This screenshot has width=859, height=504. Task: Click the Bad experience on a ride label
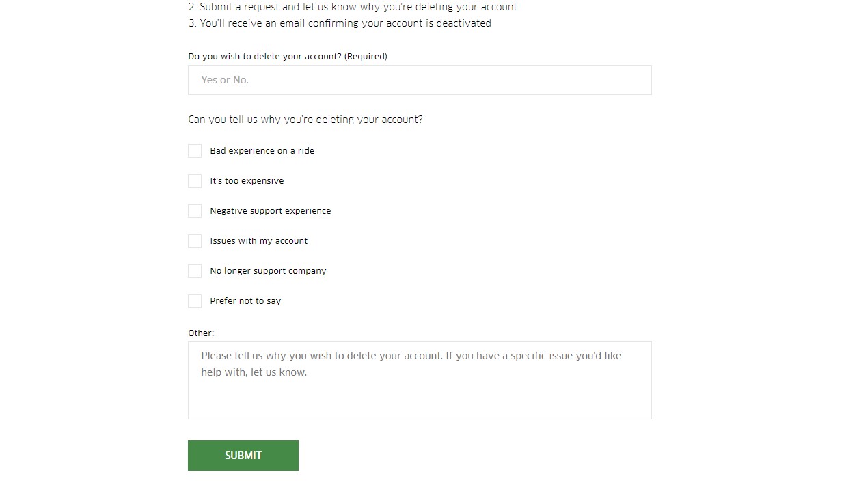tap(262, 151)
